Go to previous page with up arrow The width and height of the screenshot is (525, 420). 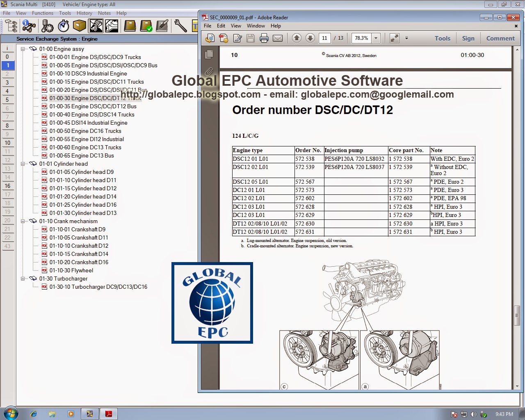(x=297, y=38)
